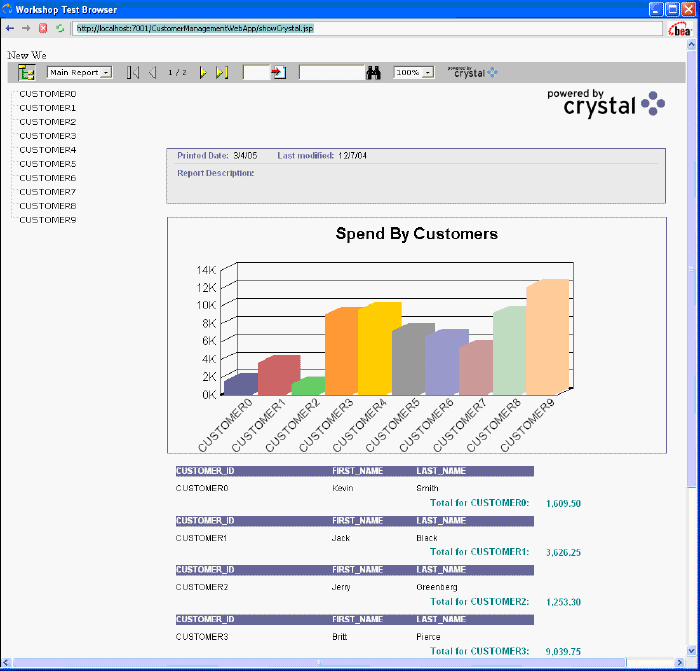This screenshot has width=700, height=671.
Task: Click the page scroll down arrow
Action: point(692,650)
